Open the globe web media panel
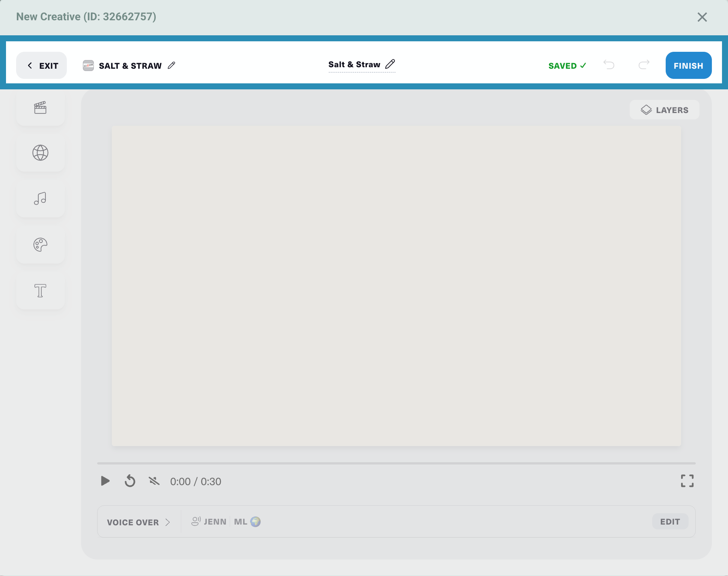Screen dimensions: 728x576 click(40, 153)
